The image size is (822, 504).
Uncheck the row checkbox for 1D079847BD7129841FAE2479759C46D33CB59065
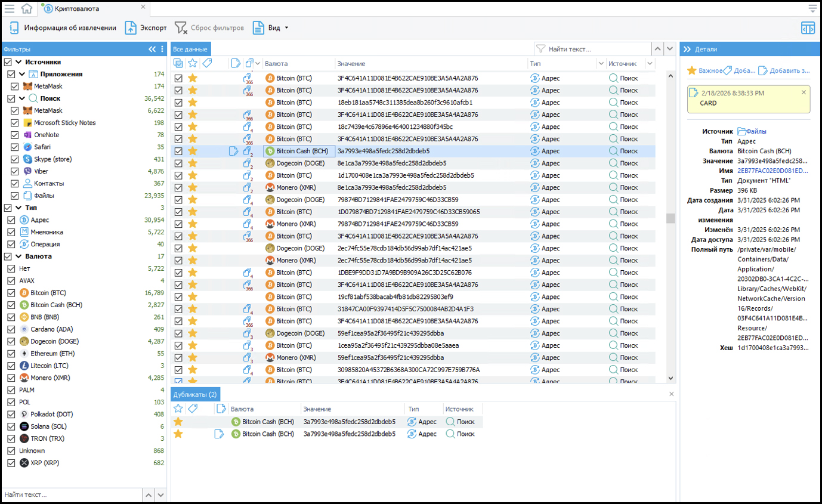[x=178, y=212]
